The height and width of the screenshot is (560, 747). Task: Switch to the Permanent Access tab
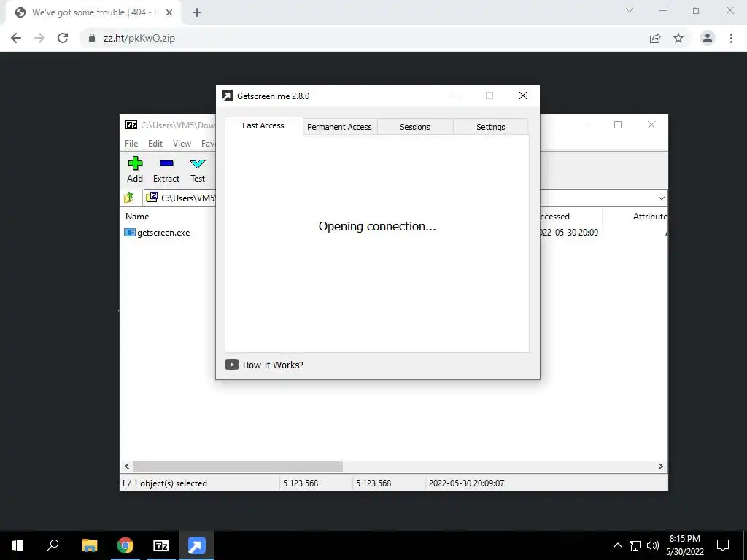(339, 127)
